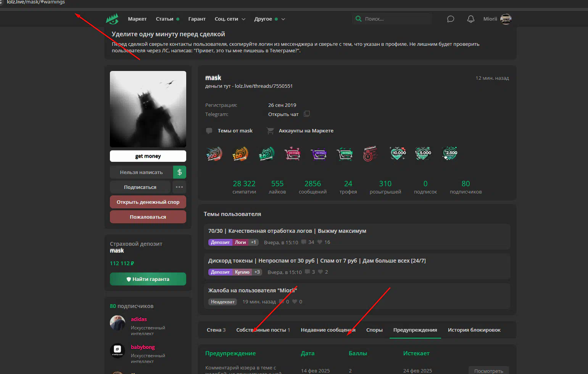Image resolution: width=588 pixels, height=374 pixels.
Task: Click the 2.500 heart trophy badge
Action: [450, 154]
